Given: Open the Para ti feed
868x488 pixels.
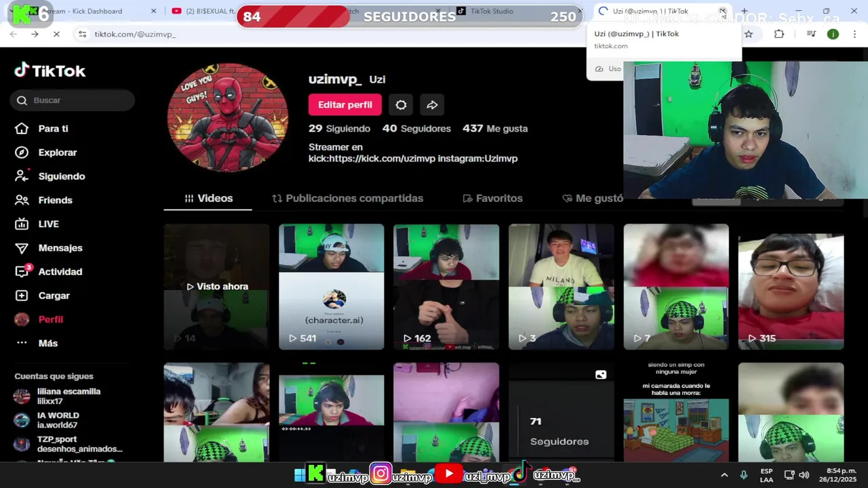Looking at the screenshot, I should coord(41,129).
